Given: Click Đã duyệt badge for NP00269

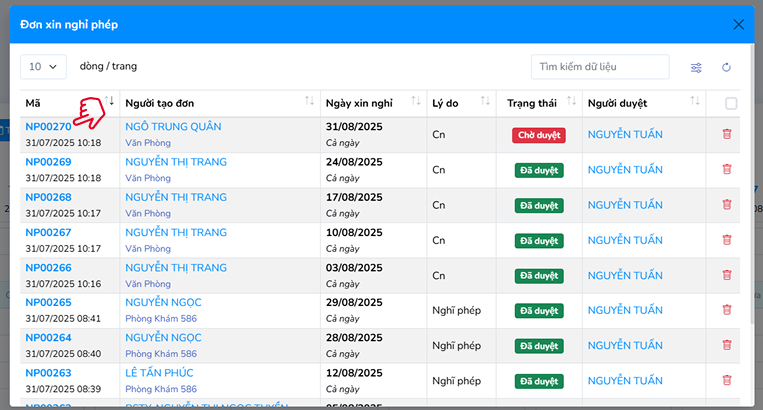Looking at the screenshot, I should click(x=538, y=170).
